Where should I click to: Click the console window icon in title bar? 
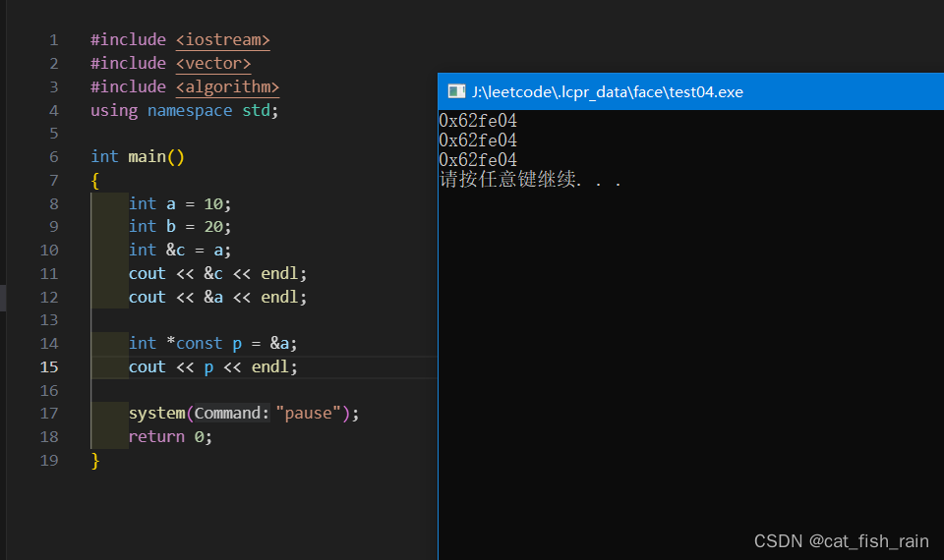click(456, 91)
